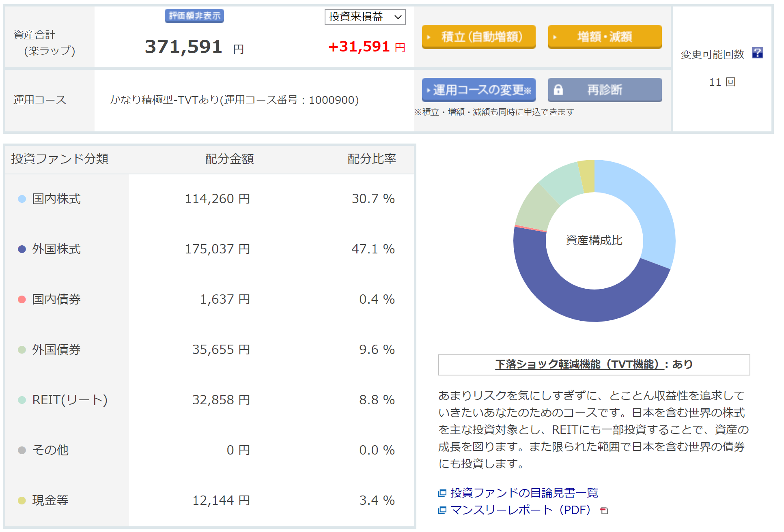
Task: Click 下落ショック軽減機能(TVT機能) link
Action: (579, 364)
